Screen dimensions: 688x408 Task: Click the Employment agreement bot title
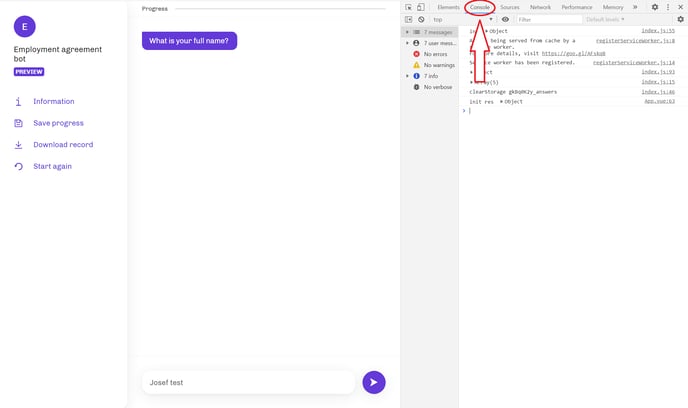coord(57,54)
